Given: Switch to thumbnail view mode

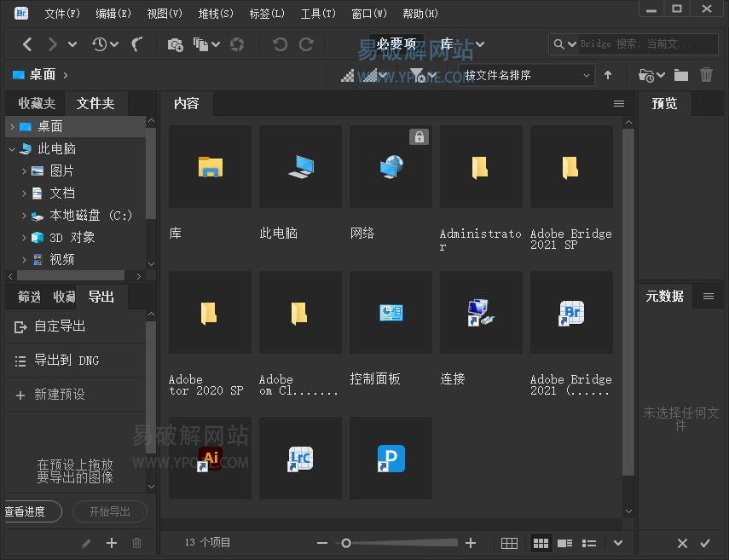Looking at the screenshot, I should click(541, 543).
